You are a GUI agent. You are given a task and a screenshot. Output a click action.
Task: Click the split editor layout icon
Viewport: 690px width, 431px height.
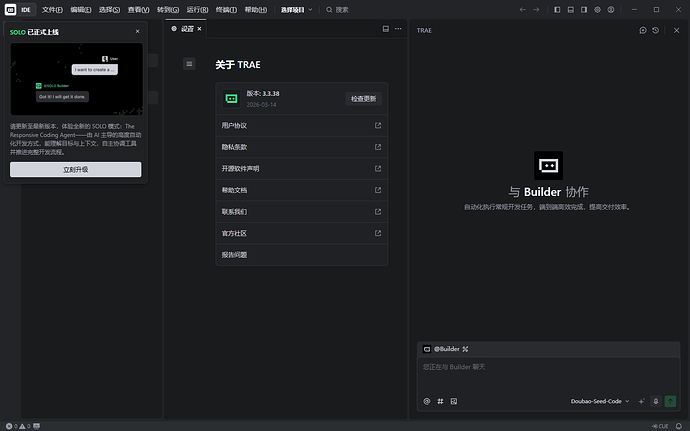[x=385, y=29]
